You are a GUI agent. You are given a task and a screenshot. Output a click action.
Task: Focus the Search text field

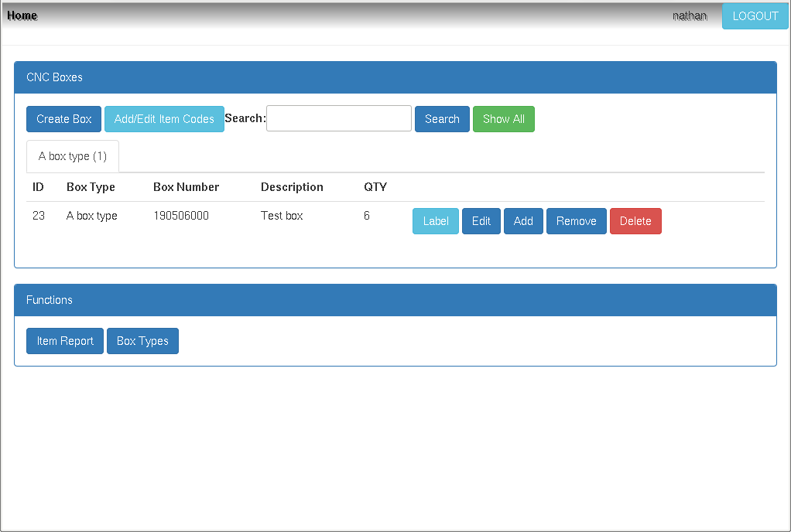tap(339, 118)
